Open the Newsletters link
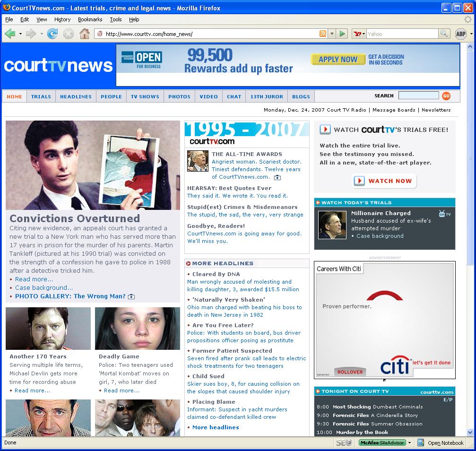The image size is (476, 451). point(436,110)
